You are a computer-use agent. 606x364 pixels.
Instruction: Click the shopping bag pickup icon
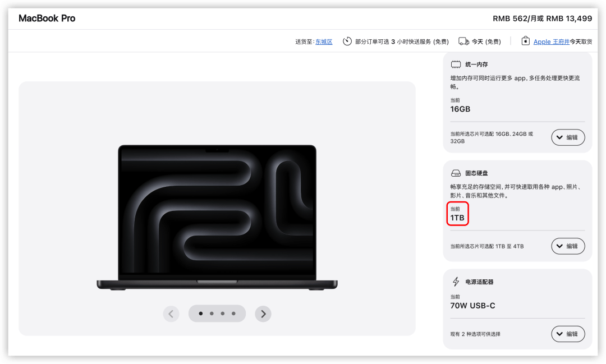[x=525, y=42]
